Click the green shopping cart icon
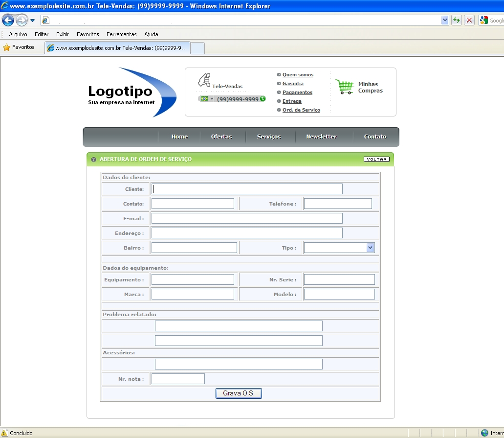The image size is (504, 438). point(345,87)
